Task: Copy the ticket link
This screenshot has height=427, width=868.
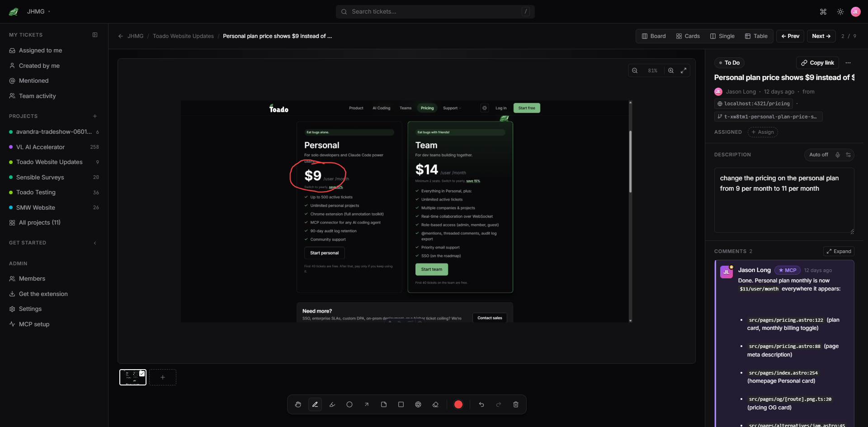Action: (817, 63)
